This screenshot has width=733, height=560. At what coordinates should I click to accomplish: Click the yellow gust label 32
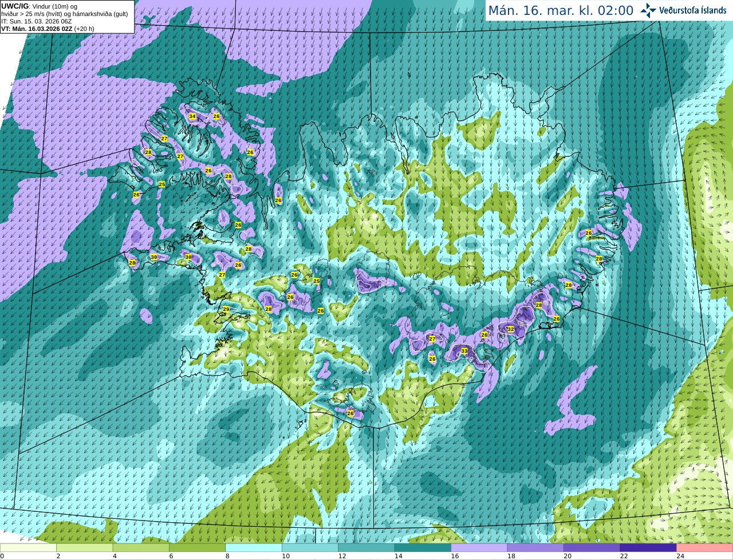coord(511,329)
